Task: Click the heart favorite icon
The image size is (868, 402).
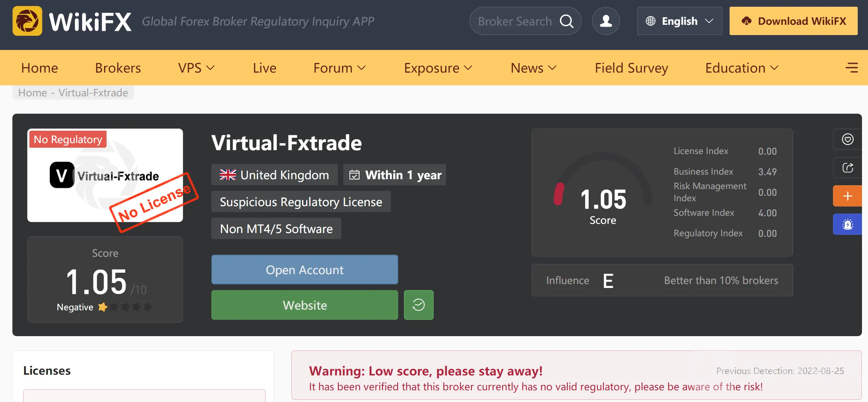Action: pos(847,139)
